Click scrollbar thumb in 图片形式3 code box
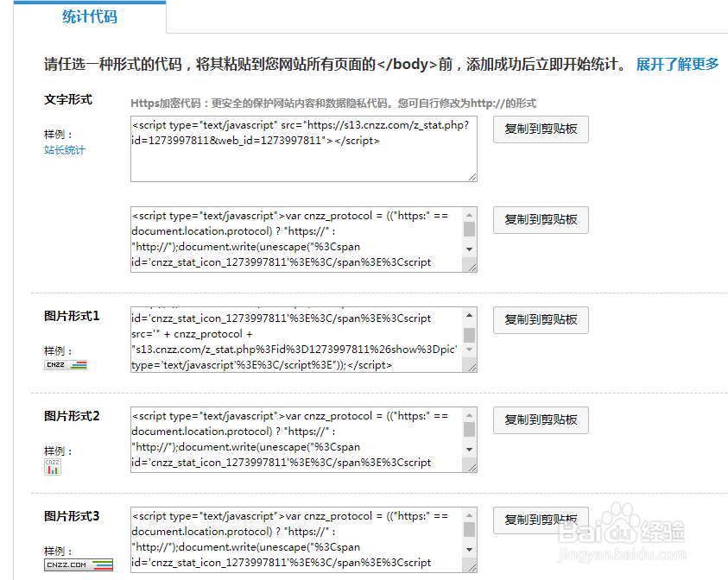The width and height of the screenshot is (728, 580). pyautogui.click(x=470, y=529)
